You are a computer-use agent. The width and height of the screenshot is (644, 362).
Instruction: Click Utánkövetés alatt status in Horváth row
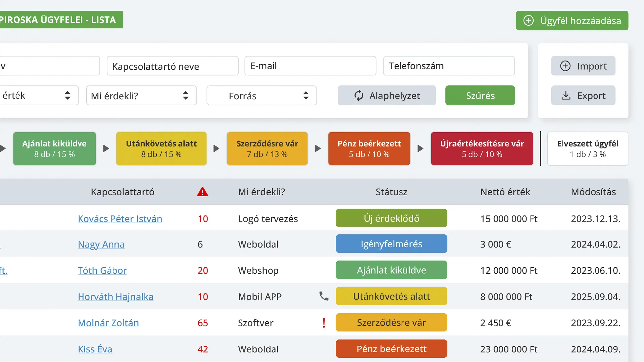click(x=391, y=296)
